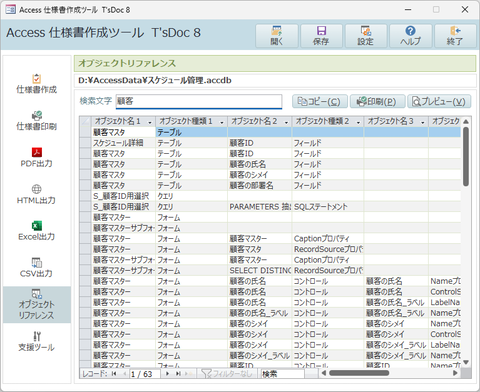
Task: Select the first S_顧客ID用選択 cell
Action: (123, 196)
